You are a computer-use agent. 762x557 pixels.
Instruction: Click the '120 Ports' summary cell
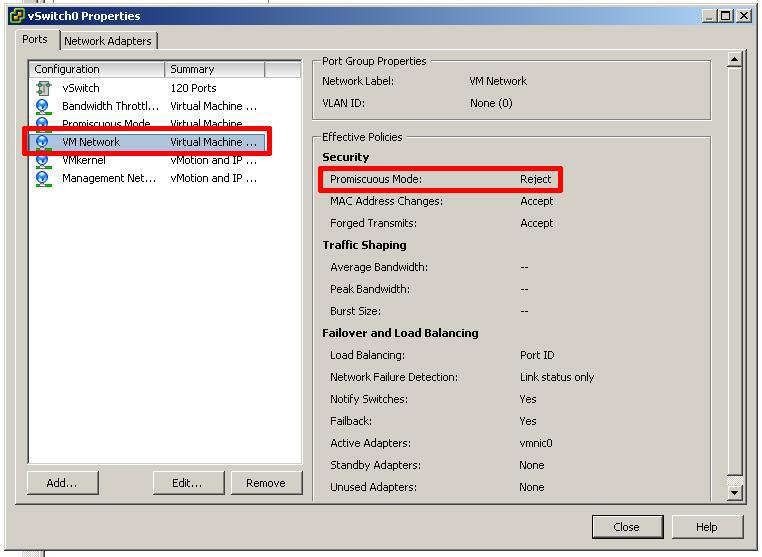[x=193, y=88]
